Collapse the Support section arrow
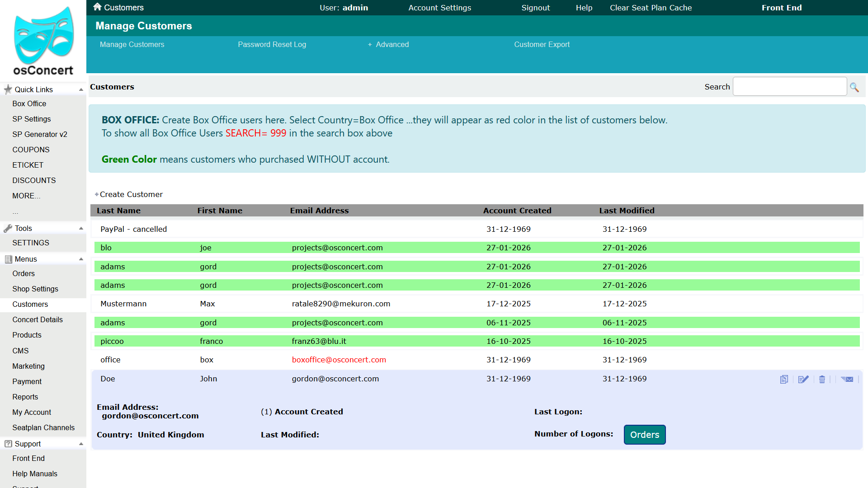The width and height of the screenshot is (868, 488). (81, 444)
